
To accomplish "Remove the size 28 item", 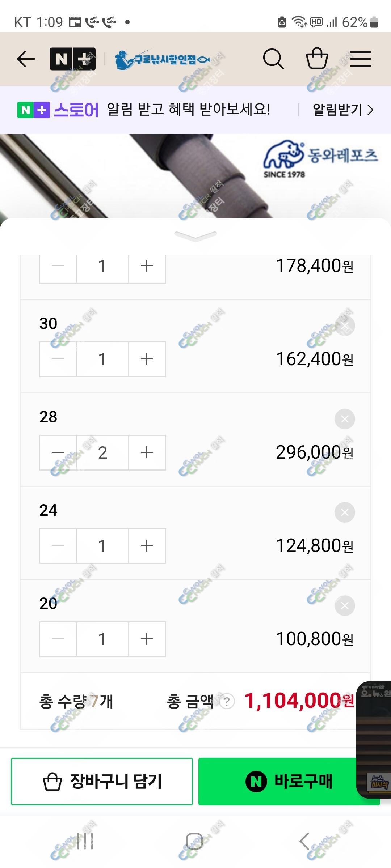I will pos(345,419).
